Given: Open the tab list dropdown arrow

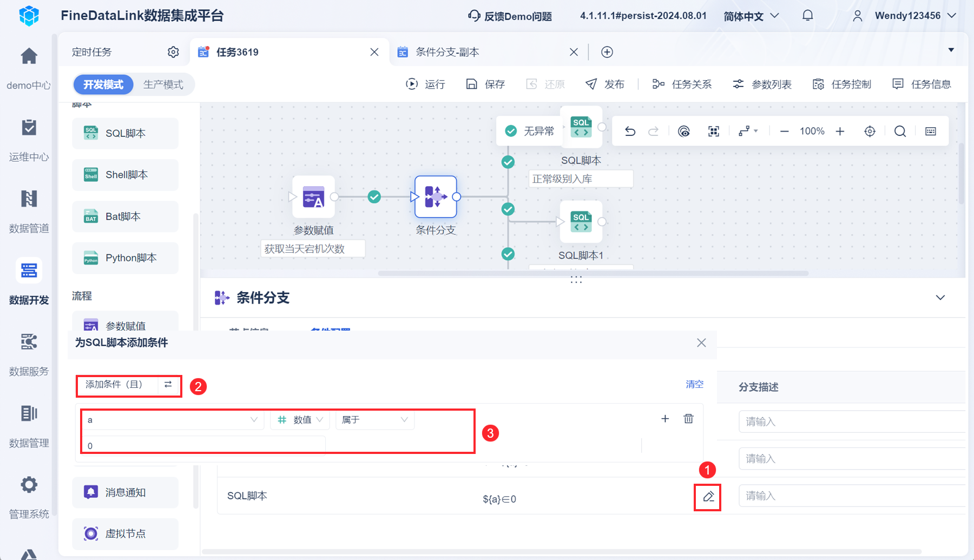Looking at the screenshot, I should 951,50.
